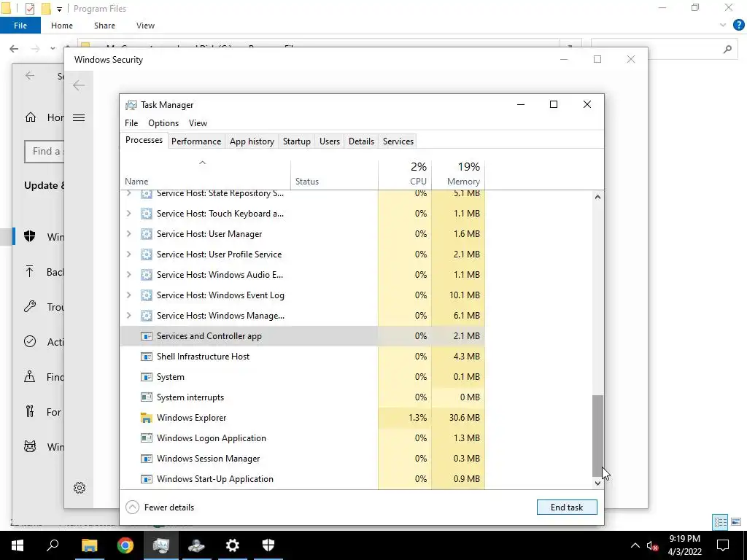Expand the File Explorer ribbon chevron
This screenshot has width=747, height=560.
(723, 26)
